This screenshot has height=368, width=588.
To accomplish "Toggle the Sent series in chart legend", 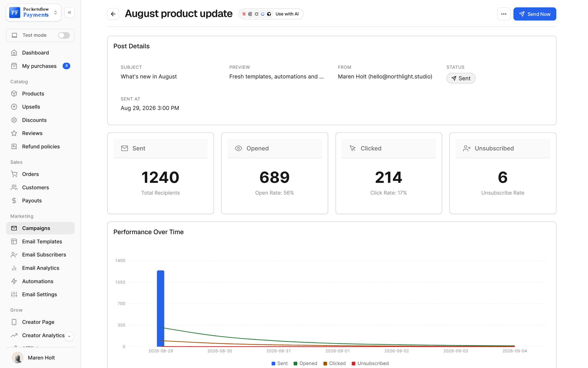I will (x=279, y=363).
